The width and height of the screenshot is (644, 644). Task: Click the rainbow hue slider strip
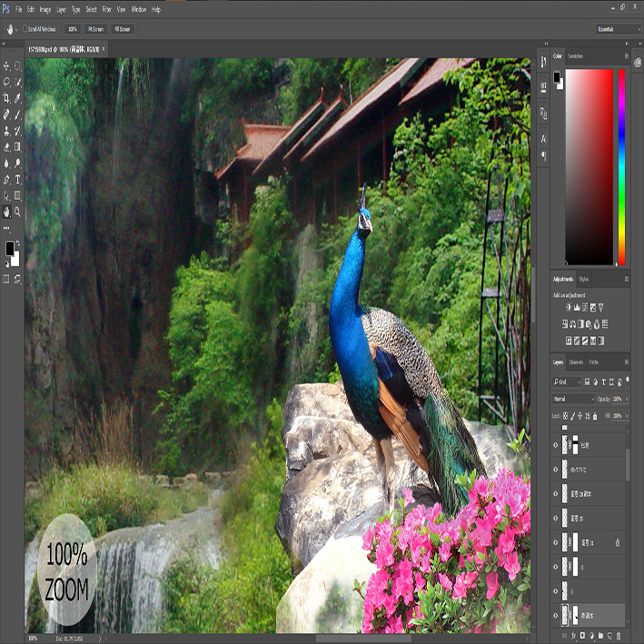622,167
